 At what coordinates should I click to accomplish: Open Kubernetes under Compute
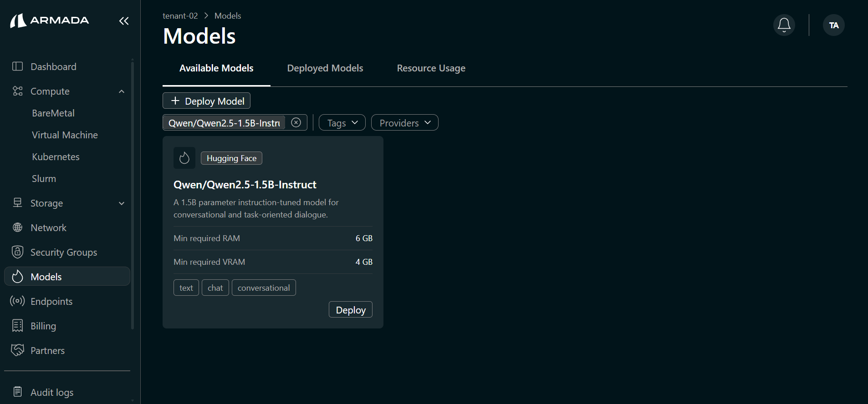[x=56, y=157]
